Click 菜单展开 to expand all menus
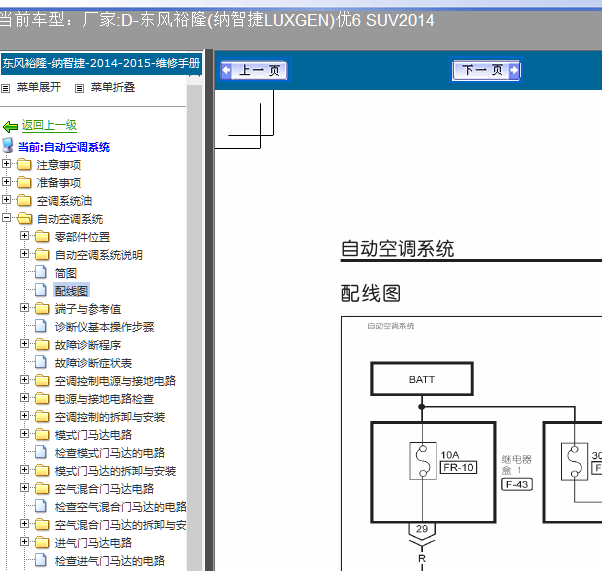This screenshot has width=602, height=571. [x=39, y=87]
